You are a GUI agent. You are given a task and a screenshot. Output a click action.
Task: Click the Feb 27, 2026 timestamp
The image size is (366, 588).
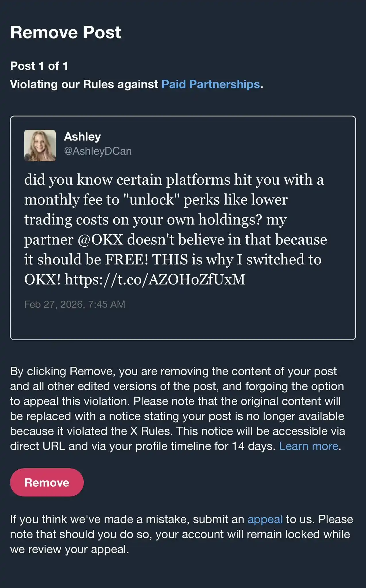(74, 304)
